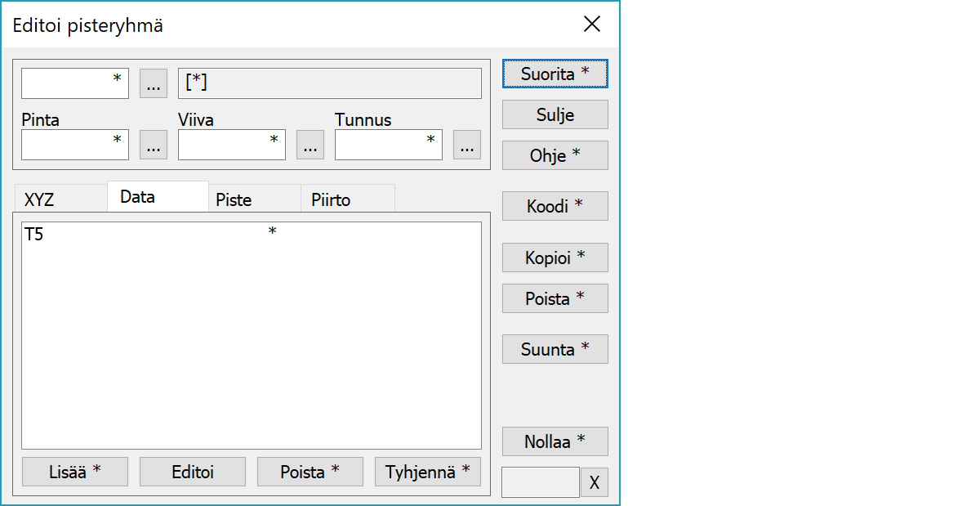Viewport: 980px width, 506px height.
Task: Click Poista button below Kopioi
Action: click(x=555, y=298)
